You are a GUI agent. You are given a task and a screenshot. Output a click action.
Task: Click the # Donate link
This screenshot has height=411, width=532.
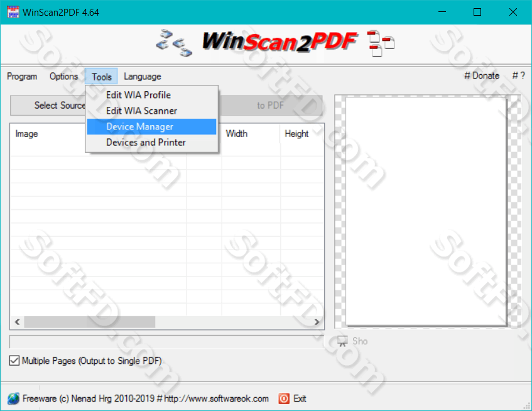[482, 75]
